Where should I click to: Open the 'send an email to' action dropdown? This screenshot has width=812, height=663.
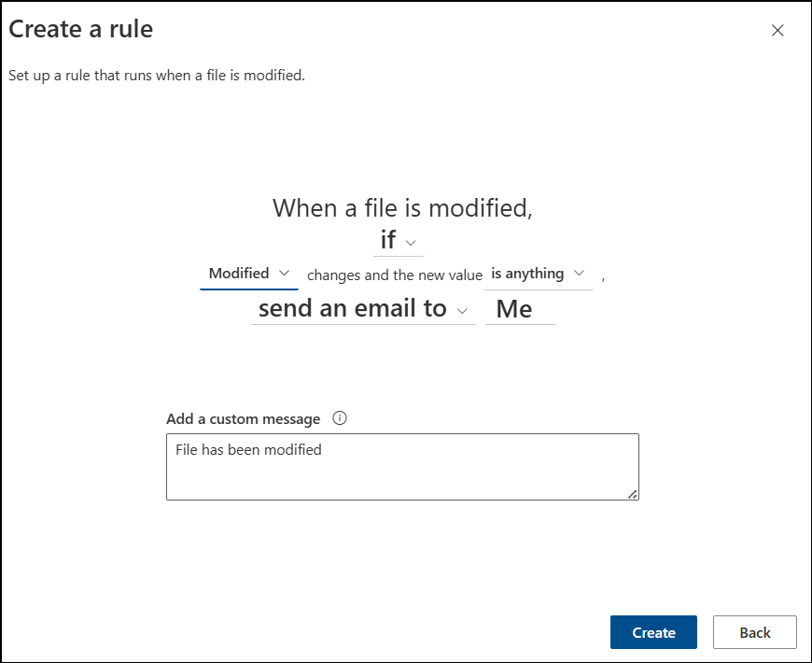[363, 309]
